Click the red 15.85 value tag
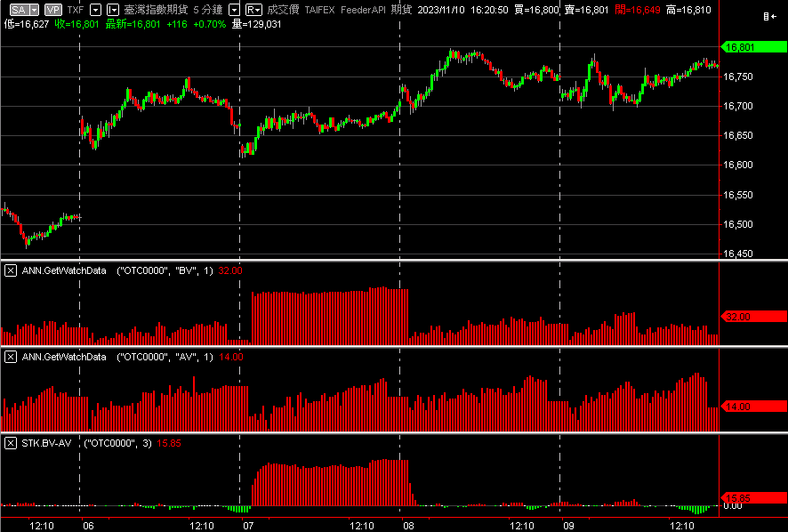The width and height of the screenshot is (788, 532). coord(754,498)
